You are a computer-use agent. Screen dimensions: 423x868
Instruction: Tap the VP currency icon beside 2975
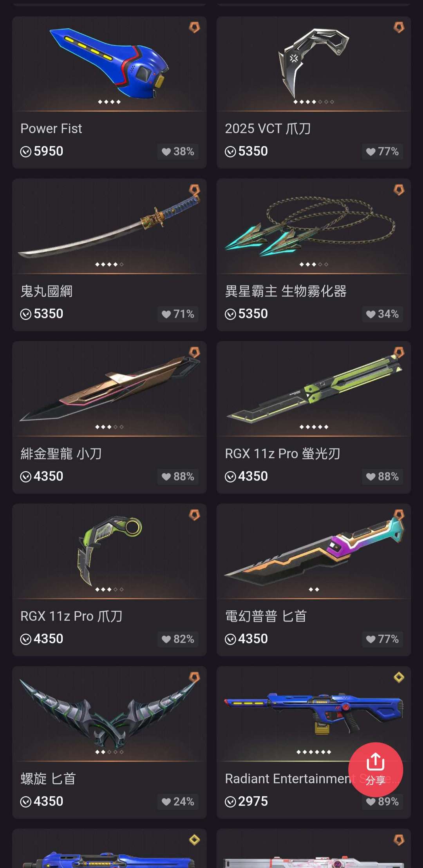pyautogui.click(x=230, y=801)
